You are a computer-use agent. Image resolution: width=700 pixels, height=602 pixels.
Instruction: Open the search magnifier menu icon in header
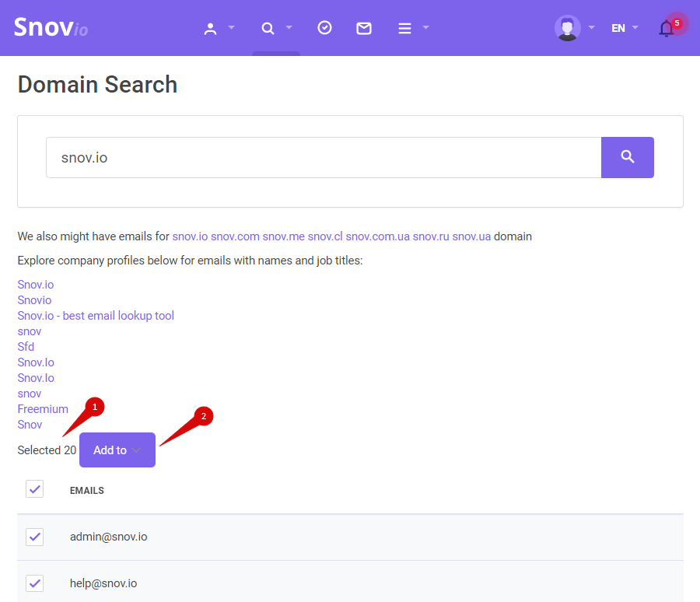pyautogui.click(x=268, y=28)
